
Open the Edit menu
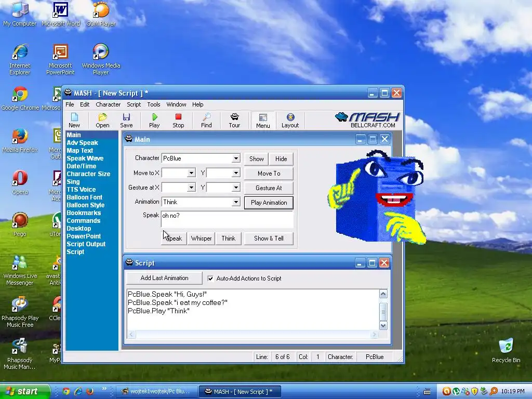[85, 104]
